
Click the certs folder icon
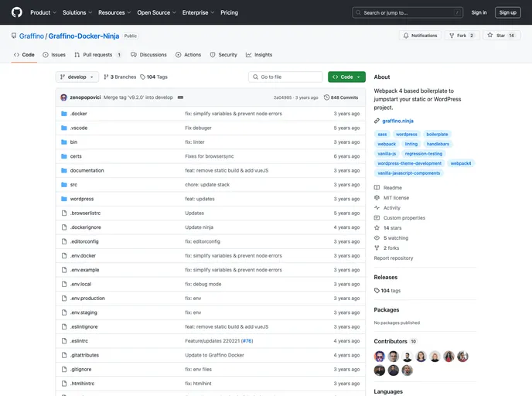click(63, 156)
